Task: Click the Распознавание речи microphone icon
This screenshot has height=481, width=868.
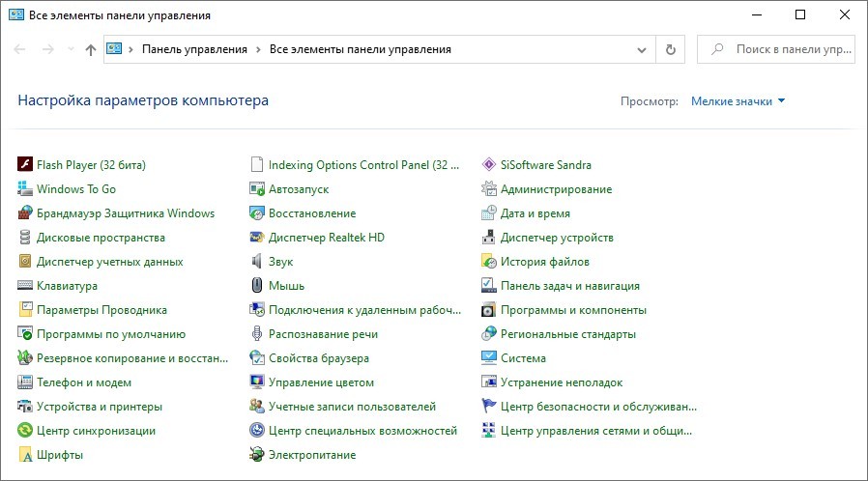Action: pos(257,333)
